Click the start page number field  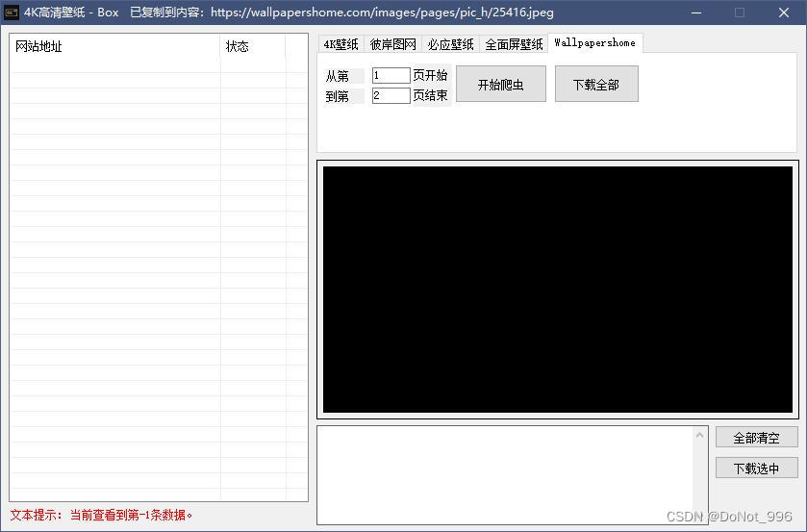click(x=391, y=76)
